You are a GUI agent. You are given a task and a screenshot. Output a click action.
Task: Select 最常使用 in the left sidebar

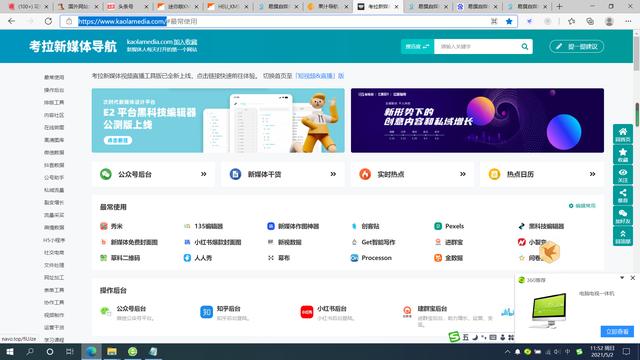tap(54, 77)
